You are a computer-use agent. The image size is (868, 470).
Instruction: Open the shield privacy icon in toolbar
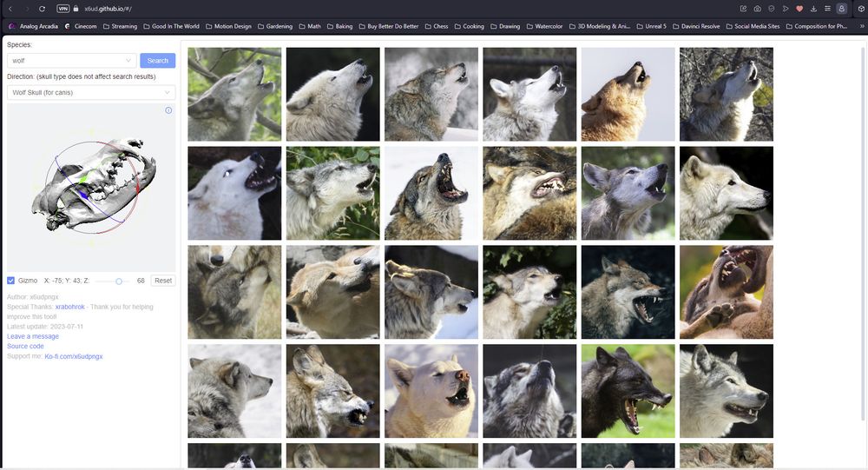[771, 9]
